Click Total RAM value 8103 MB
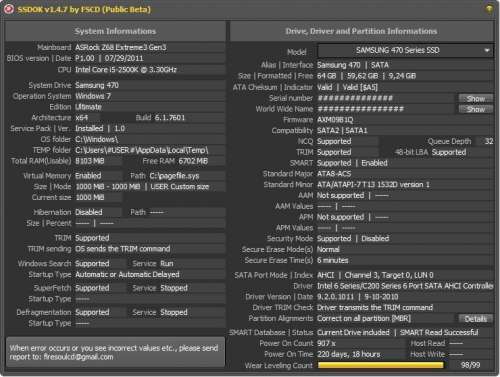 click(90, 161)
